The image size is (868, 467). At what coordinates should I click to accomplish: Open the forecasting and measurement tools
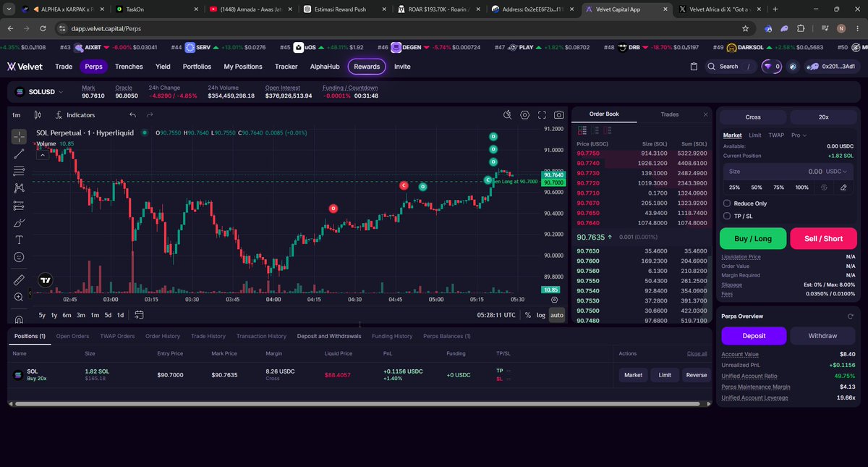click(19, 206)
